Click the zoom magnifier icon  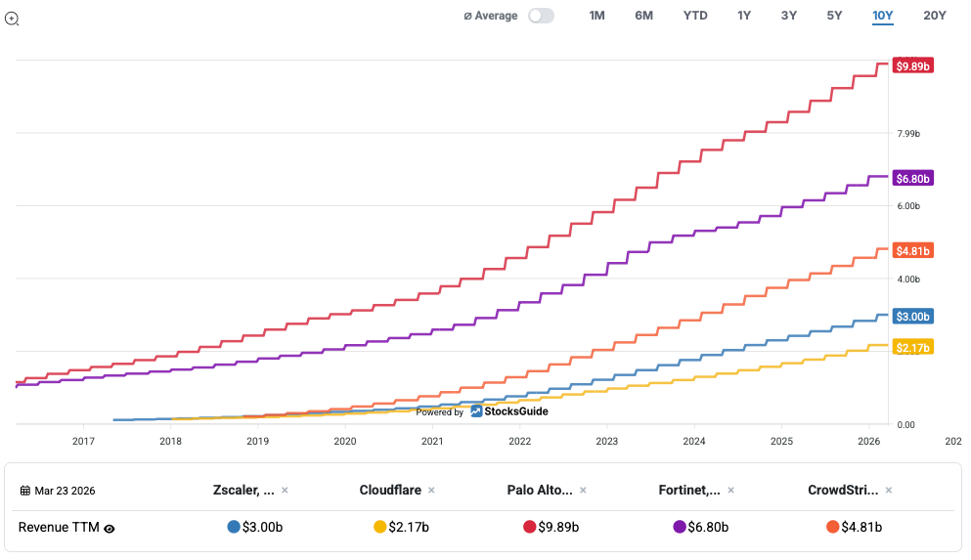(x=12, y=18)
